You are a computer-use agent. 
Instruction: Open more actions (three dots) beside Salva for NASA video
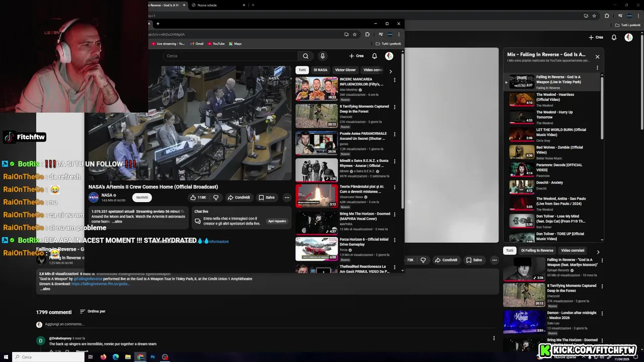[287, 198]
